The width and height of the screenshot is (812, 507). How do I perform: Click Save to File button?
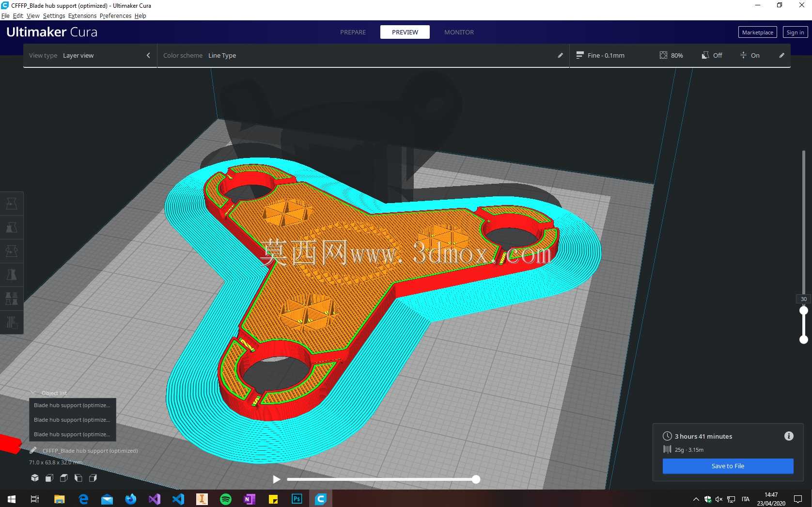[x=728, y=466]
